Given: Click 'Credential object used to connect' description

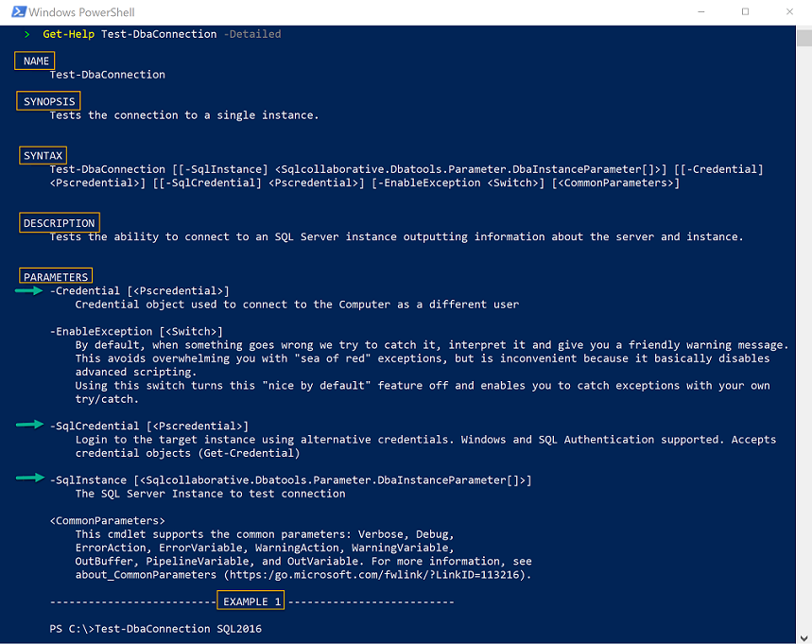Looking at the screenshot, I should 297,305.
